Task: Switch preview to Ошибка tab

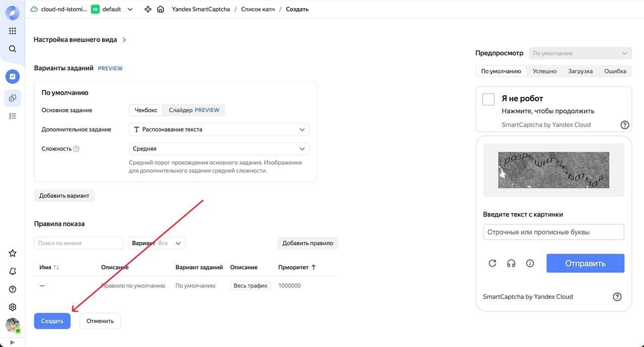Action: click(x=615, y=71)
